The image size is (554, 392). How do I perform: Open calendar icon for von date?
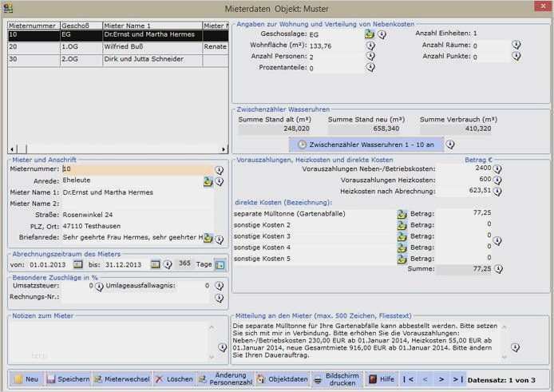[77, 264]
